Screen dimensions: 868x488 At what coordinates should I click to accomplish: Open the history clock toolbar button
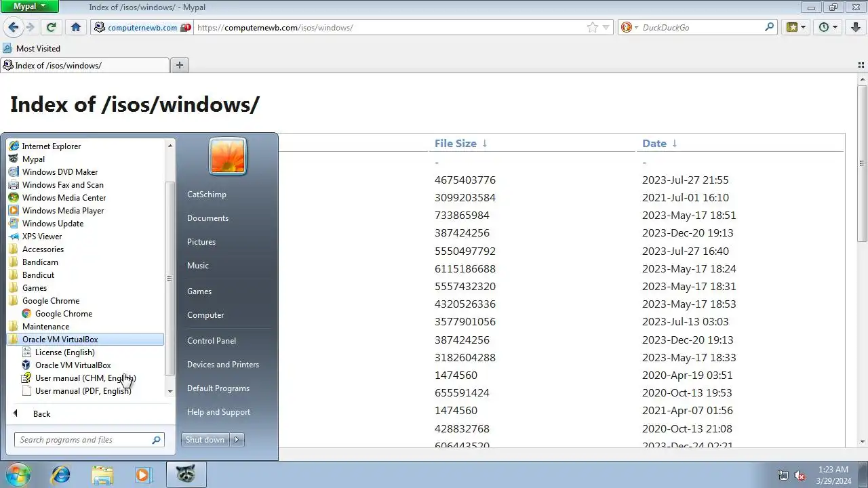(828, 27)
